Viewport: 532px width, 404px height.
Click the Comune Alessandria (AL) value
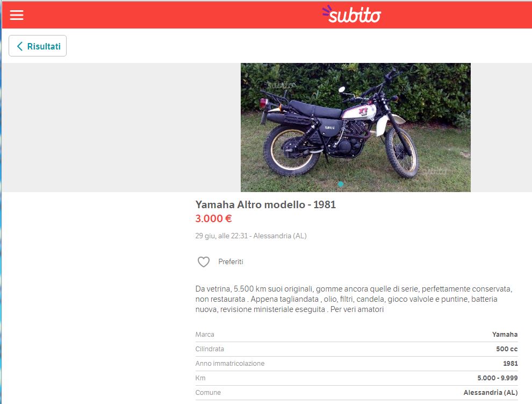pos(491,393)
